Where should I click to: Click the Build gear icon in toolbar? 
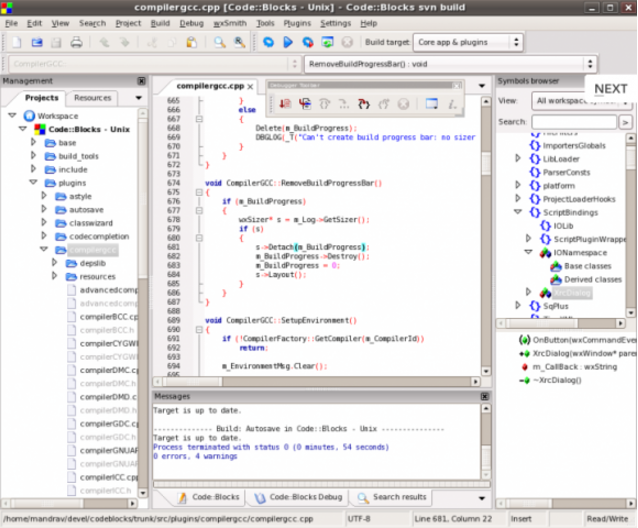tap(268, 42)
